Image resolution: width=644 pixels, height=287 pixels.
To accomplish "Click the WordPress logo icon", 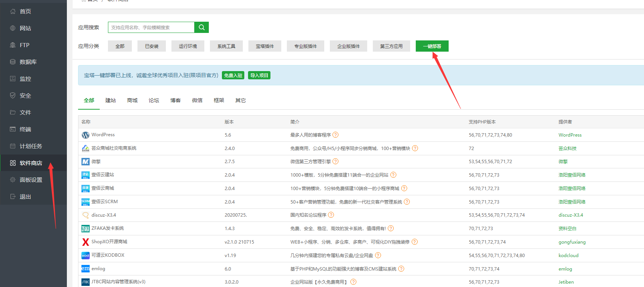I will pos(86,135).
